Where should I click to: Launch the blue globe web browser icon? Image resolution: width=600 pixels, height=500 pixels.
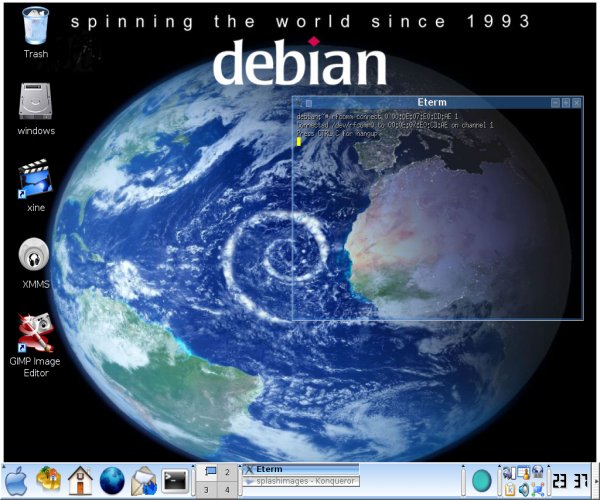(x=112, y=481)
